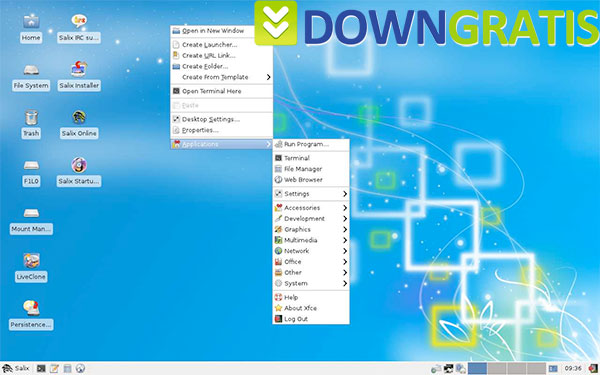Image resolution: width=600 pixels, height=375 pixels.
Task: Expand Create From Template submenu
Action: (x=222, y=77)
